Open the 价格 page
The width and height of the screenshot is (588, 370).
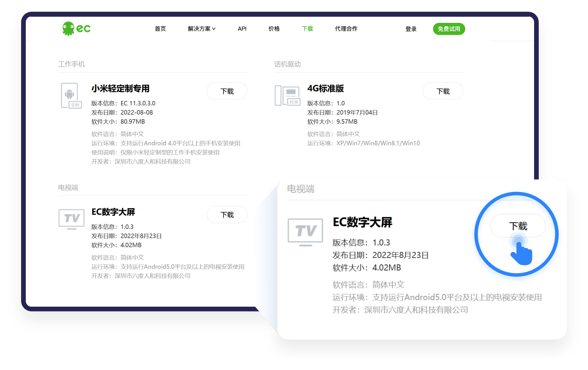pos(274,29)
